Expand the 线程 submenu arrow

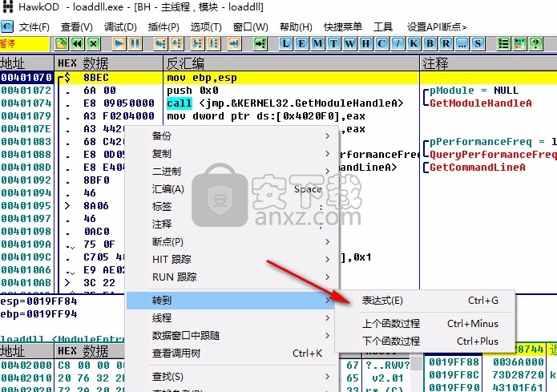[328, 317]
